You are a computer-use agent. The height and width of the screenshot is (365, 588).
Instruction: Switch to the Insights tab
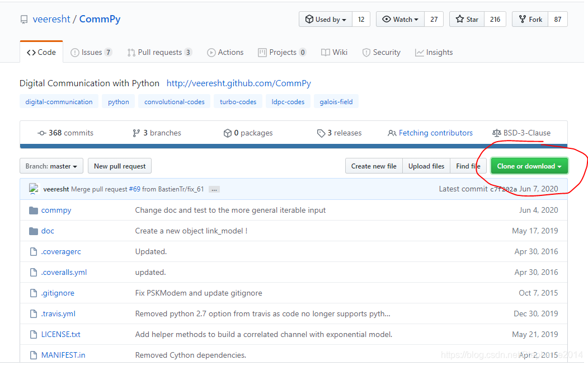(434, 52)
